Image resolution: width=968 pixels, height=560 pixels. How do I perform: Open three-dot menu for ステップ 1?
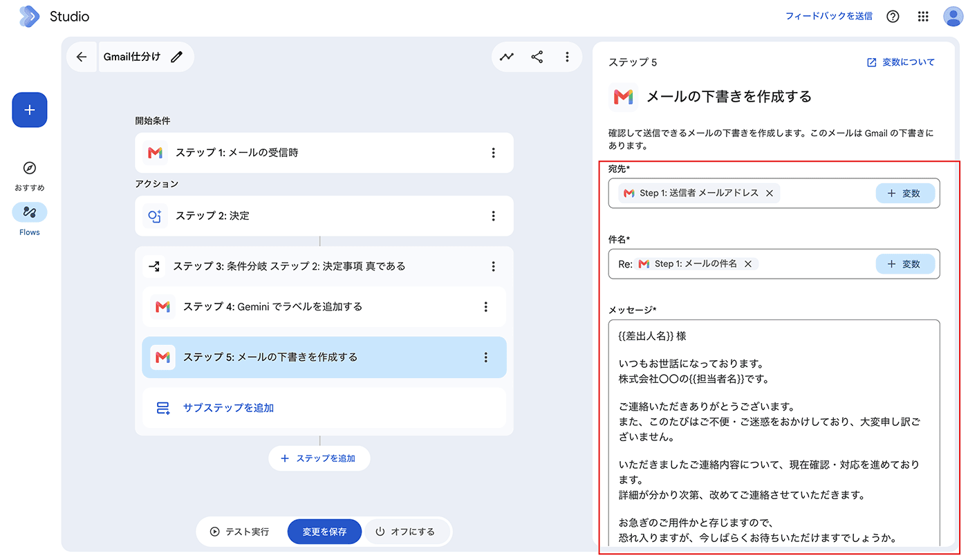[493, 153]
